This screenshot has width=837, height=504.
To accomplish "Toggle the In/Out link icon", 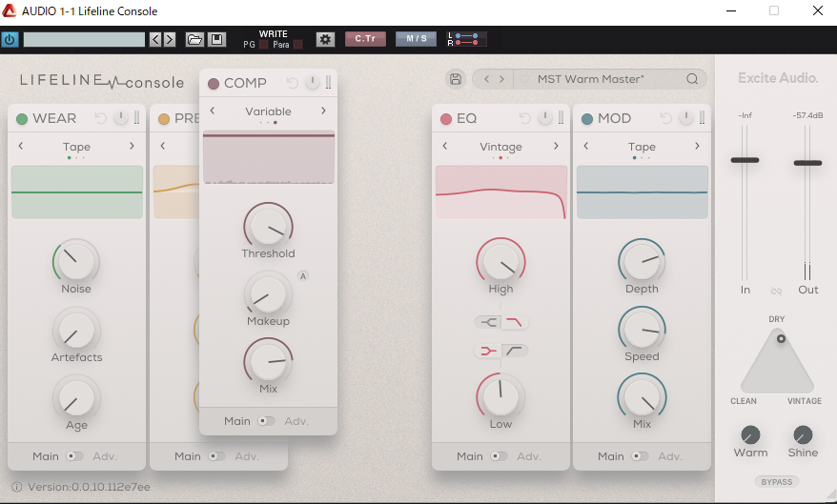I will click(776, 291).
